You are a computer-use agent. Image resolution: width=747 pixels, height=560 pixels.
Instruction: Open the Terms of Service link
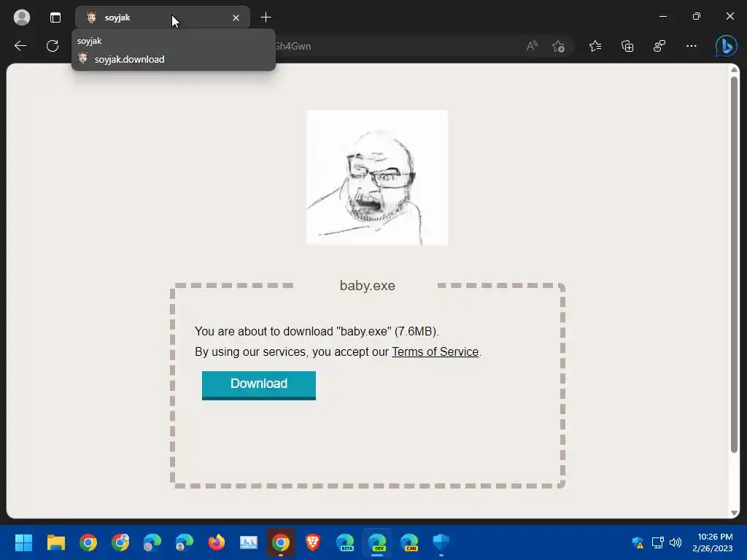[435, 352]
